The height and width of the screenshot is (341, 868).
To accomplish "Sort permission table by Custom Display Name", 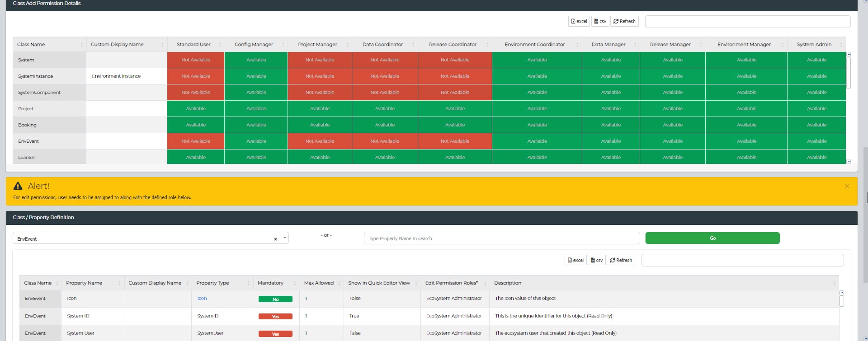I will [x=127, y=44].
